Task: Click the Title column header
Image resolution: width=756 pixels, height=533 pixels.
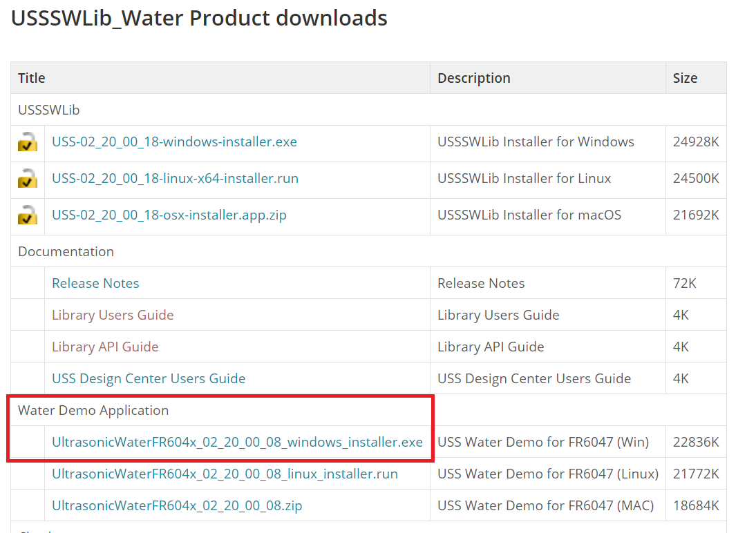Action: [31, 78]
